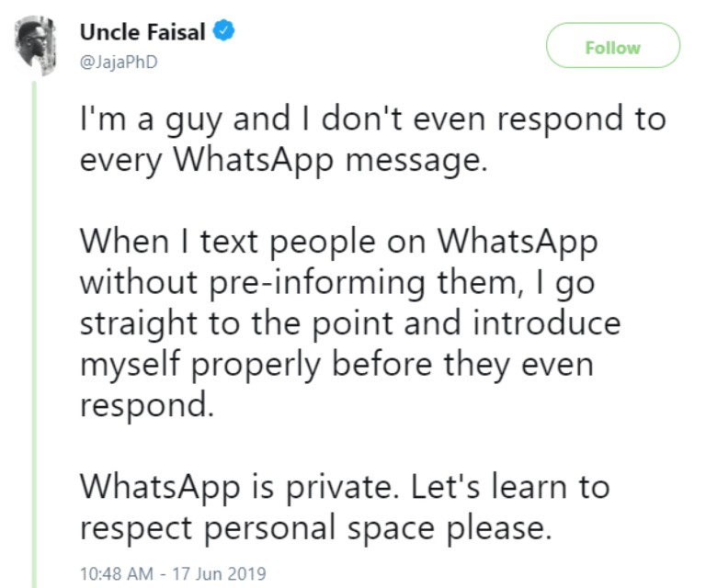
Task: Click the word "guy" in the first line
Action: tap(194, 121)
